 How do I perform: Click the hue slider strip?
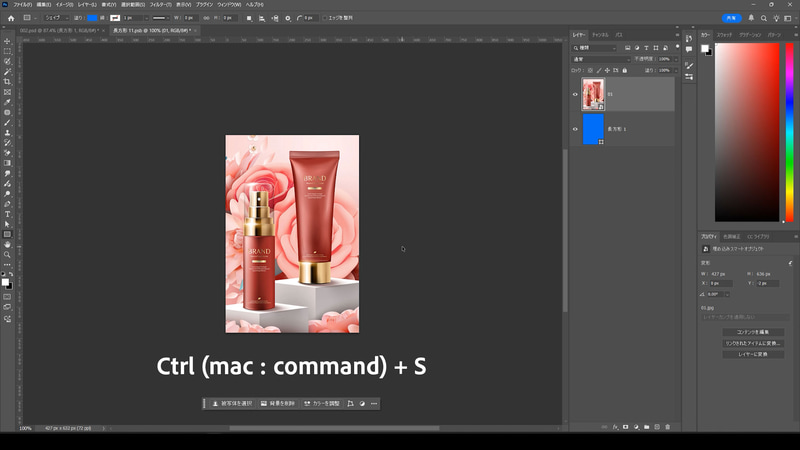pyautogui.click(x=789, y=132)
